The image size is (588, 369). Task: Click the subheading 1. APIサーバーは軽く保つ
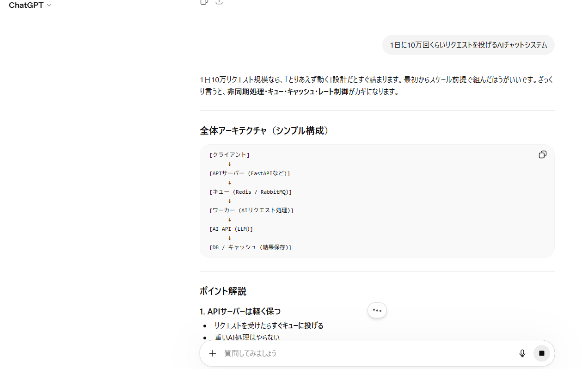point(240,311)
